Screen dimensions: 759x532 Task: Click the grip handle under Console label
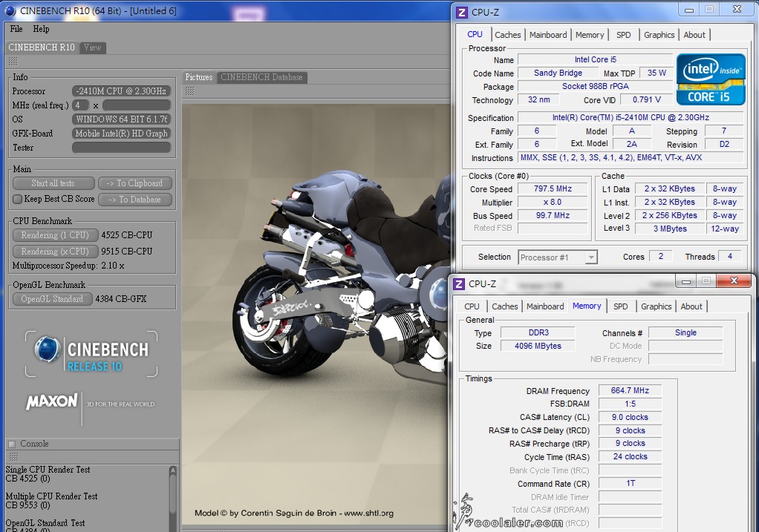[x=13, y=457]
